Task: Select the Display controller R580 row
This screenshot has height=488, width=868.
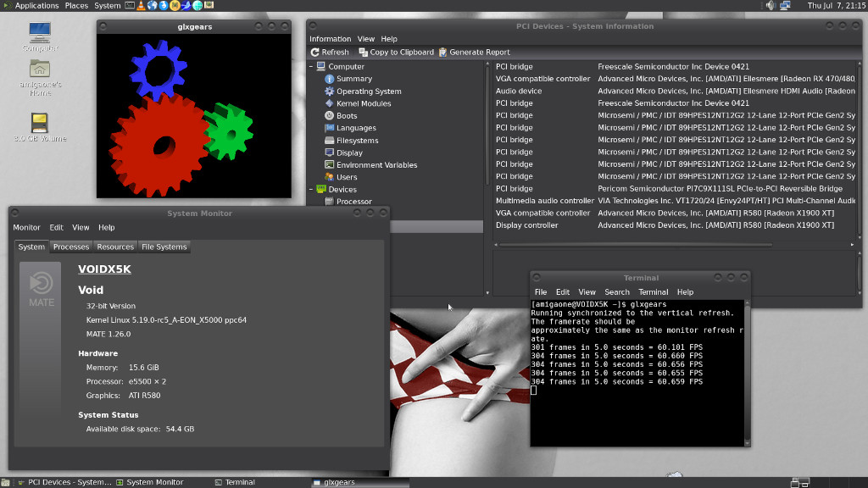Action: [x=676, y=225]
